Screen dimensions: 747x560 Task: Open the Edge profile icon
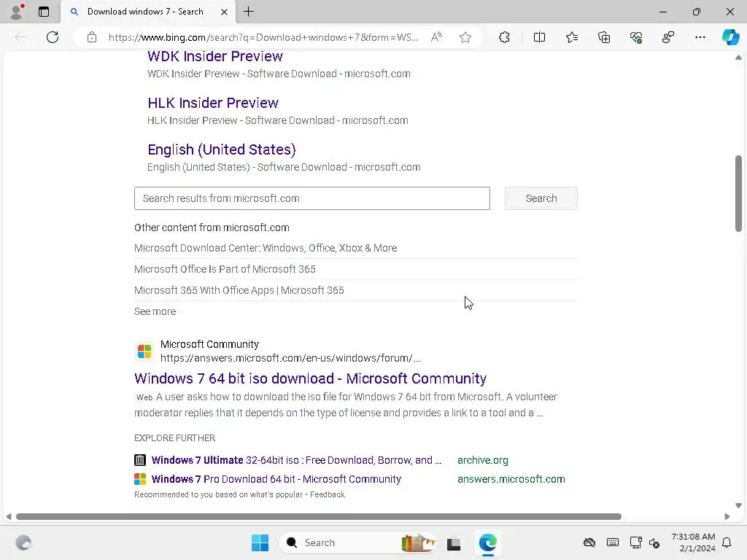click(x=17, y=12)
